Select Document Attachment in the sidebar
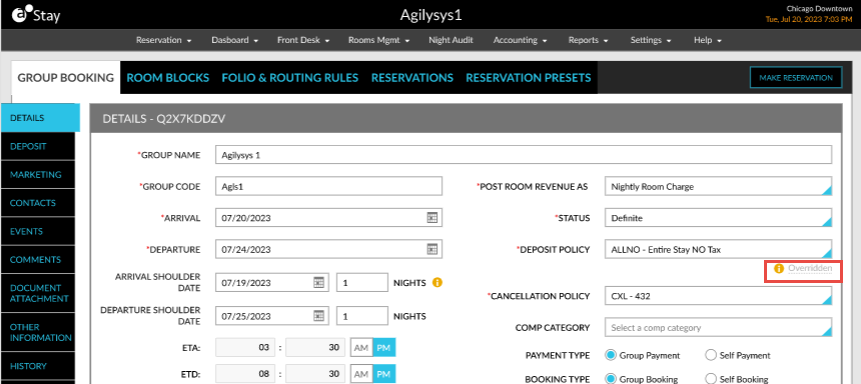 tap(38, 293)
